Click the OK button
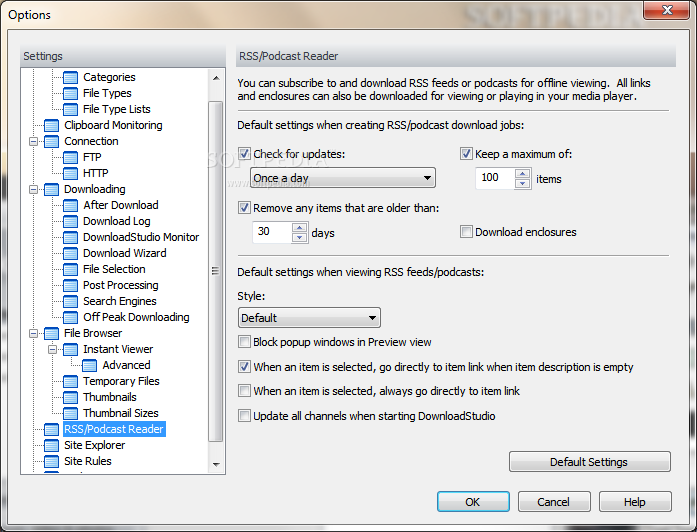The image size is (697, 532). [473, 502]
